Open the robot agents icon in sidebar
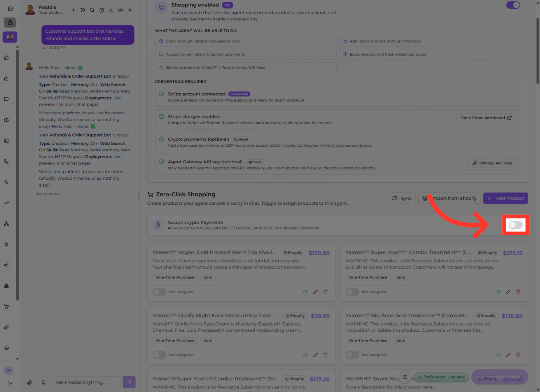Viewport: 540px width, 392px height. click(6, 78)
